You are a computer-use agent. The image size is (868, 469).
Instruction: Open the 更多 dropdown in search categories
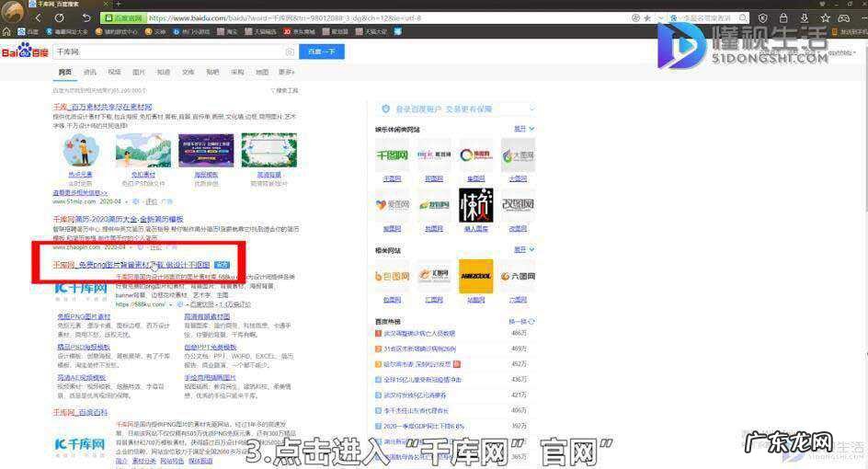[287, 72]
